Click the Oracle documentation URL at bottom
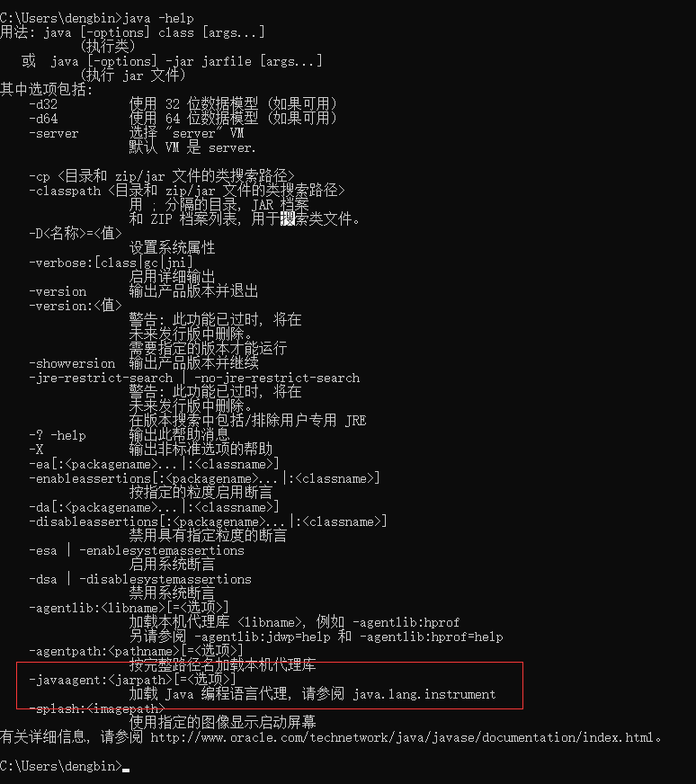The image size is (696, 784). click(403, 737)
